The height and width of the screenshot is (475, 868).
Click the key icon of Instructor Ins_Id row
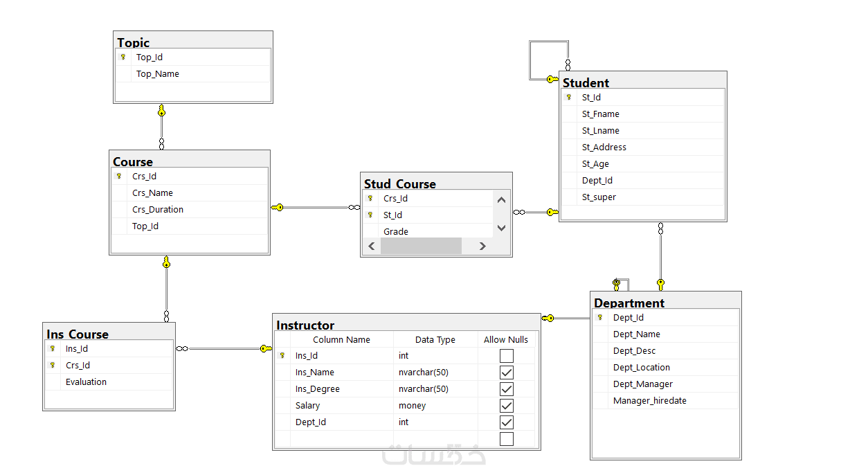point(282,356)
